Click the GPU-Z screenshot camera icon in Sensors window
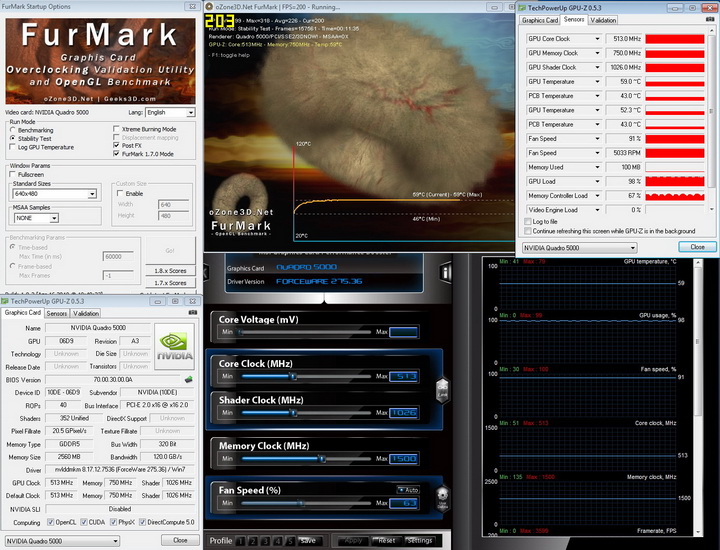The width and height of the screenshot is (720, 550). (x=710, y=19)
